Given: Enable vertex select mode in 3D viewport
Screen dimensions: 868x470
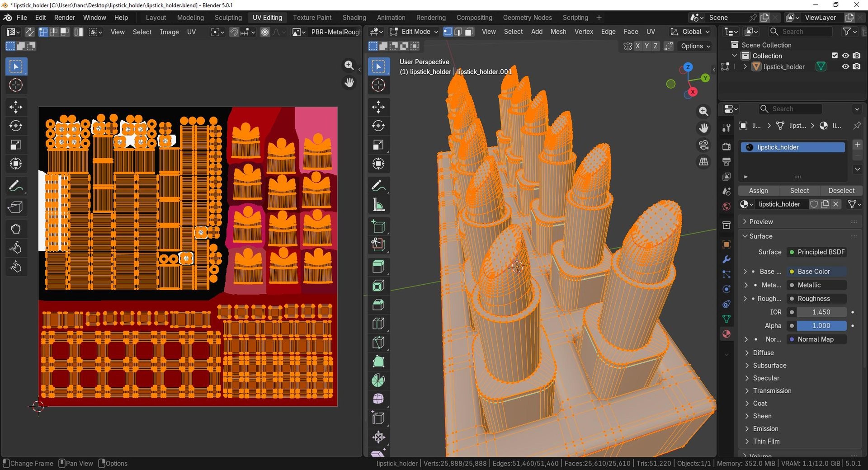Looking at the screenshot, I should pos(448,32).
